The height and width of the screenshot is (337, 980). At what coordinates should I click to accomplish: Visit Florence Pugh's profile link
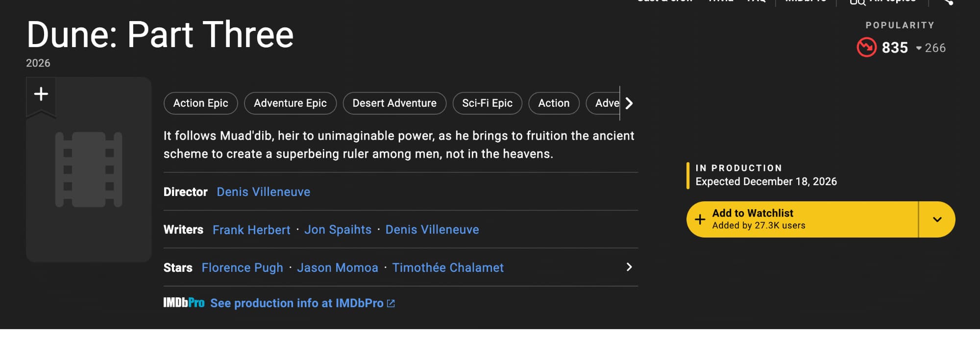[x=242, y=268]
